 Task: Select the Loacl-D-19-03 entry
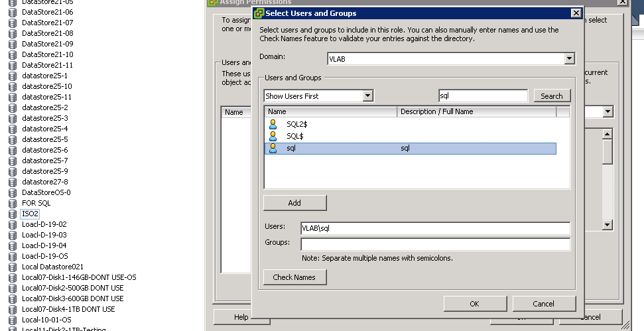[x=44, y=235]
